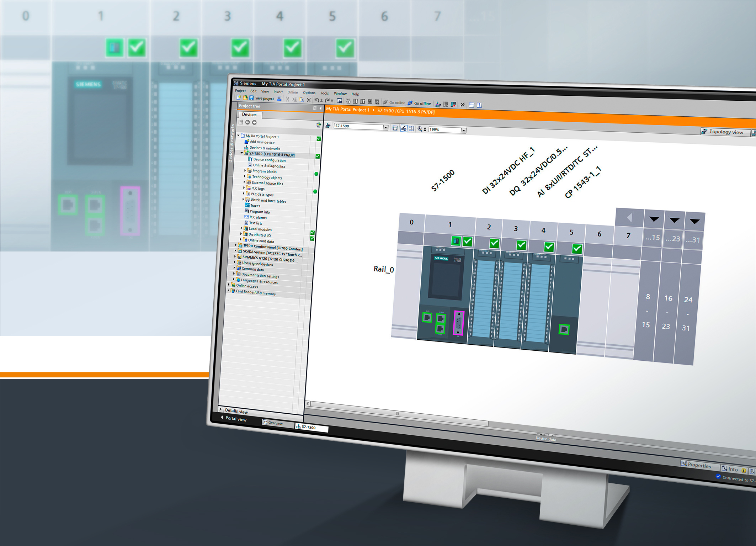The width and height of the screenshot is (756, 546).
Task: Click green check beside Local modules
Action: 313,233
